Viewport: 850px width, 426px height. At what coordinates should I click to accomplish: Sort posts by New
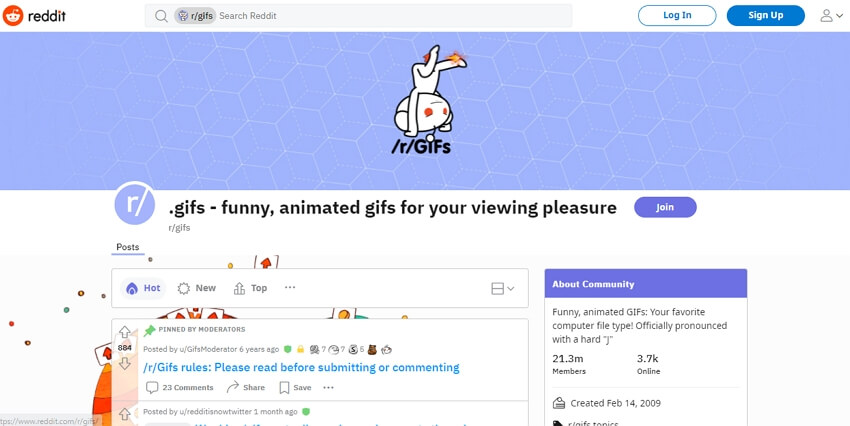point(197,288)
